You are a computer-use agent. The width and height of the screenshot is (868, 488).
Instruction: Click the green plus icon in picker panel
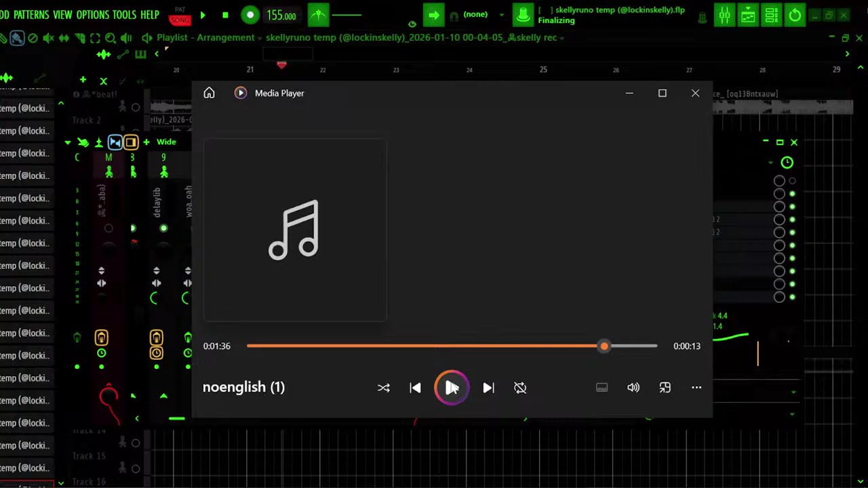click(x=83, y=80)
